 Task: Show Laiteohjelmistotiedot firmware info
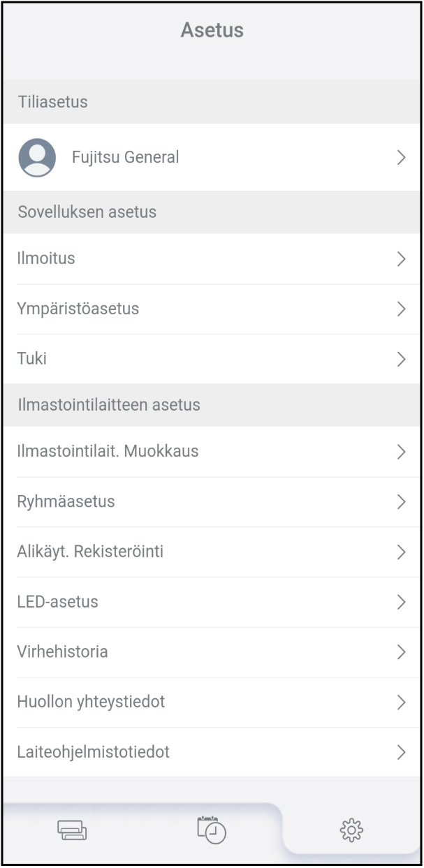212,753
